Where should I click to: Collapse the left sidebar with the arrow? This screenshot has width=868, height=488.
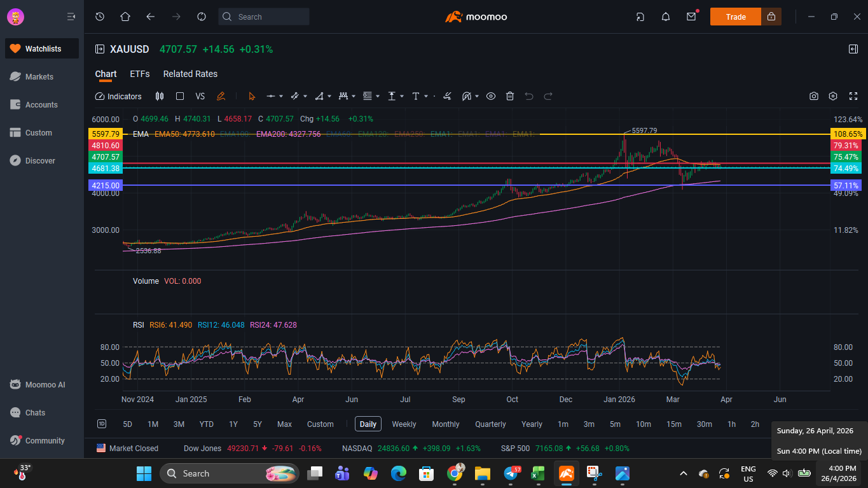click(70, 17)
